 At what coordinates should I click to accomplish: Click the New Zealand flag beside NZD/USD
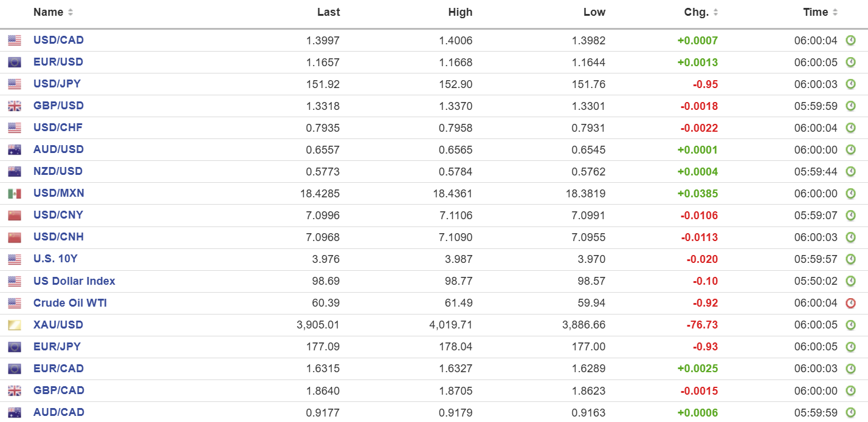coord(15,172)
